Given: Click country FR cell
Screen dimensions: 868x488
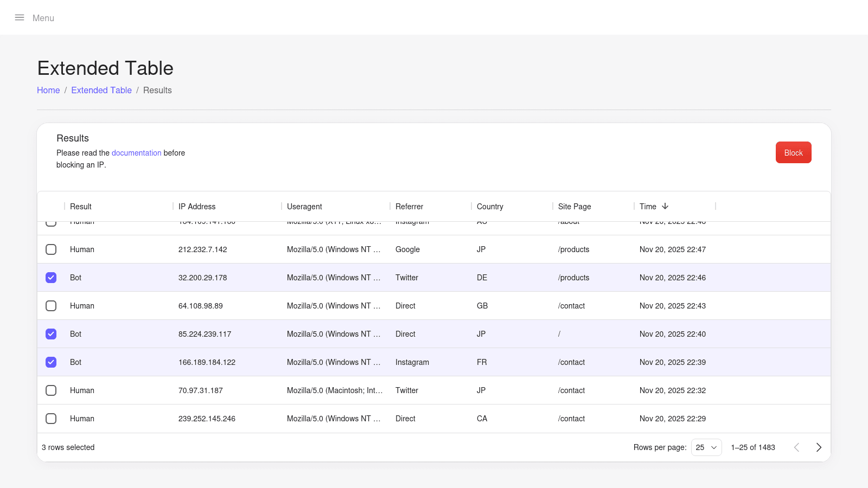Looking at the screenshot, I should pos(482,362).
